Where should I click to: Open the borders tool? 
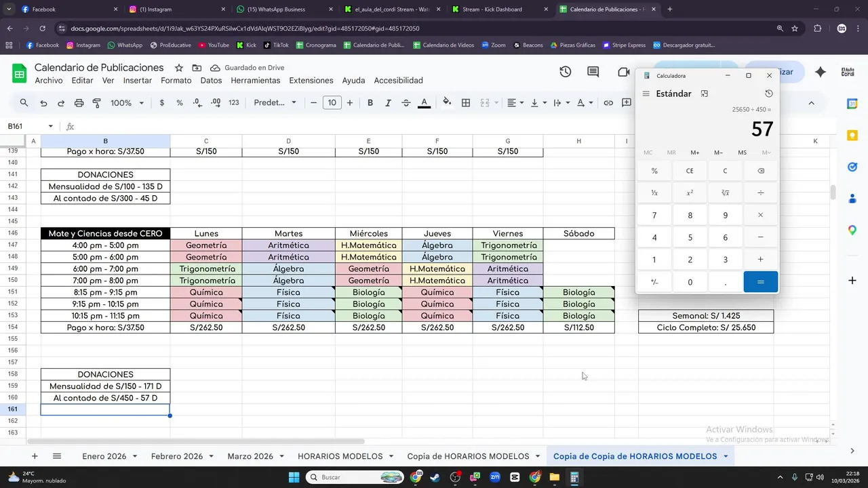[x=466, y=103]
